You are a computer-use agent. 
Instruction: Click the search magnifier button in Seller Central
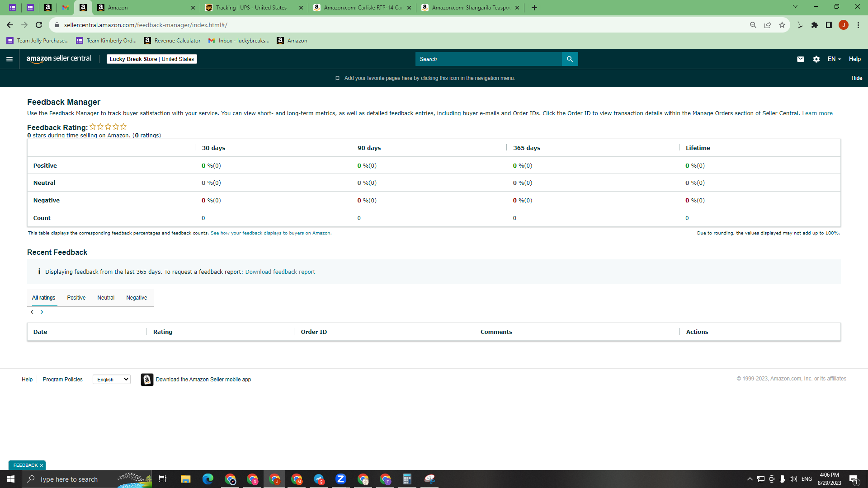click(x=570, y=59)
